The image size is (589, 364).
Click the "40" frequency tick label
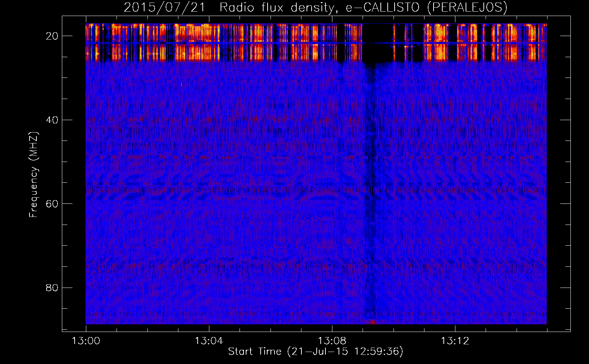click(x=52, y=120)
